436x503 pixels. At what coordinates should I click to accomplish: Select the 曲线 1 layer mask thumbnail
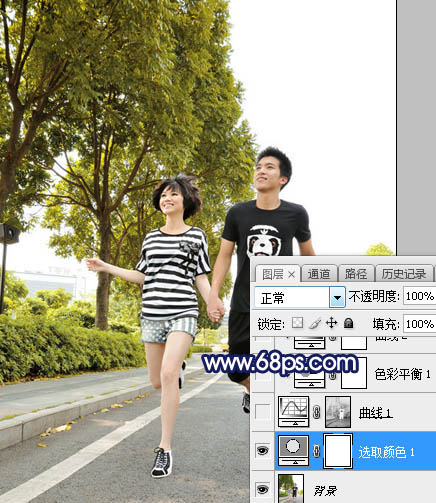tap(338, 412)
